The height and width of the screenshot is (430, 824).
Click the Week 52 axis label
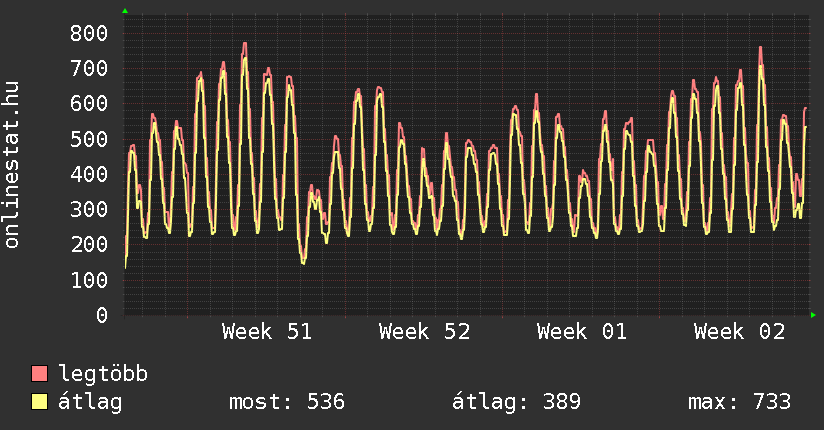point(424,332)
